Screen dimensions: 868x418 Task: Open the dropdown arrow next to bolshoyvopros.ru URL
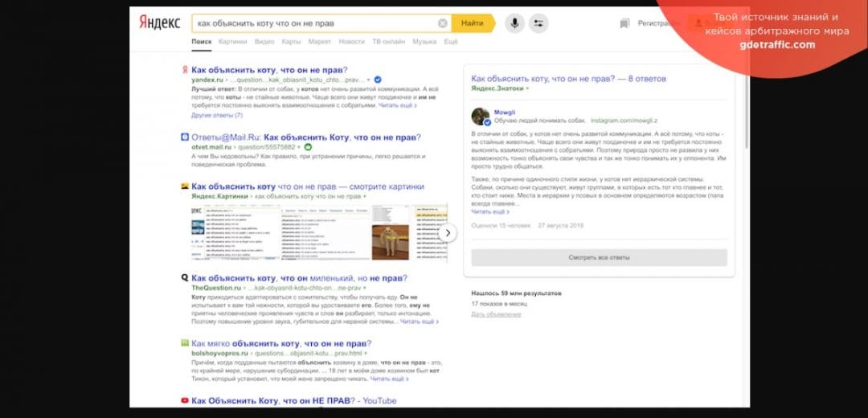(365, 353)
